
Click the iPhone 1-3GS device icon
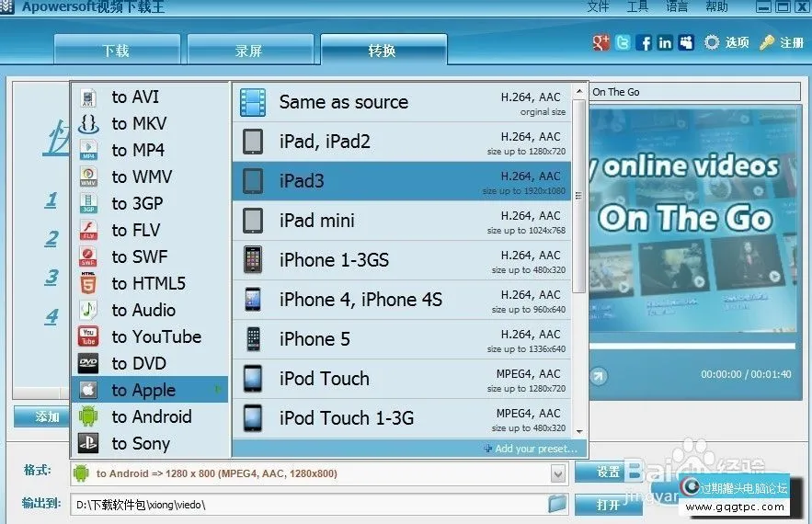click(253, 260)
